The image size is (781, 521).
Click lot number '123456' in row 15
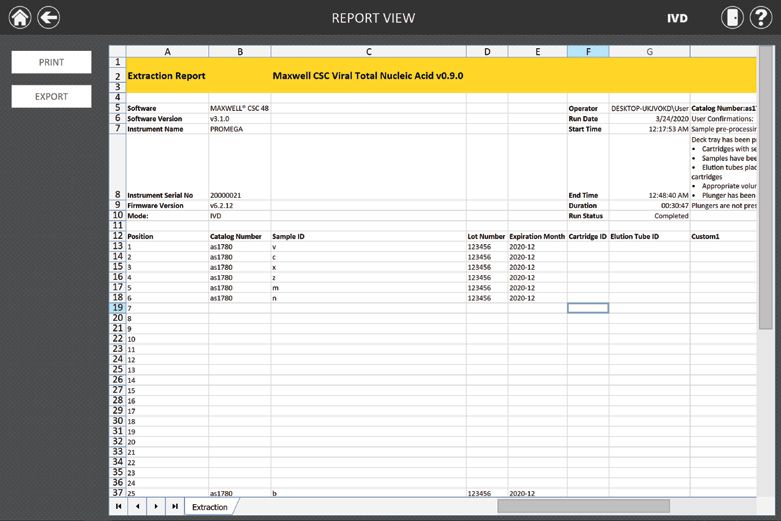click(487, 267)
